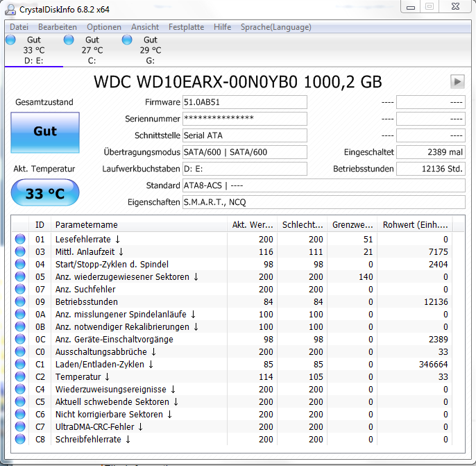The image size is (476, 466).
Task: Click the Betriebsstunden 12136 Std. field
Action: coord(431,169)
